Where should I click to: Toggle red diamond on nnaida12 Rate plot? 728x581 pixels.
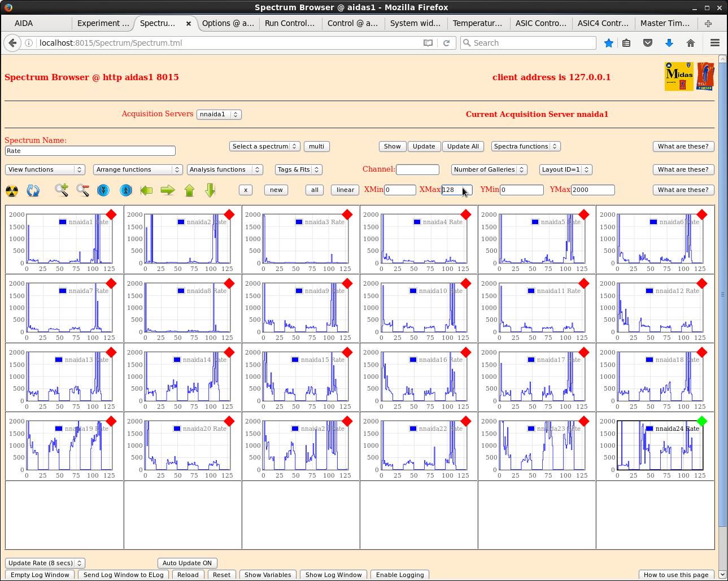[x=702, y=283]
